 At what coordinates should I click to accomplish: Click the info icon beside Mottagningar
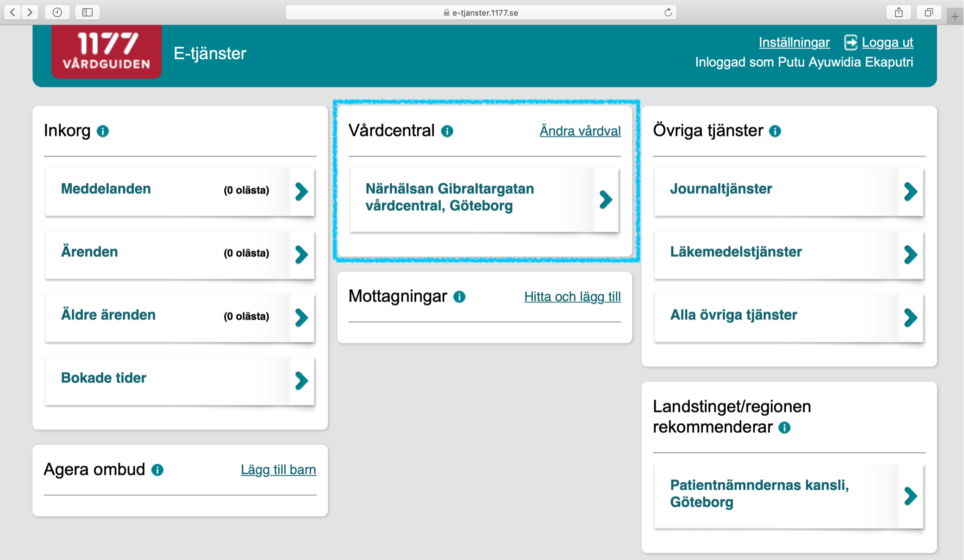click(x=459, y=297)
